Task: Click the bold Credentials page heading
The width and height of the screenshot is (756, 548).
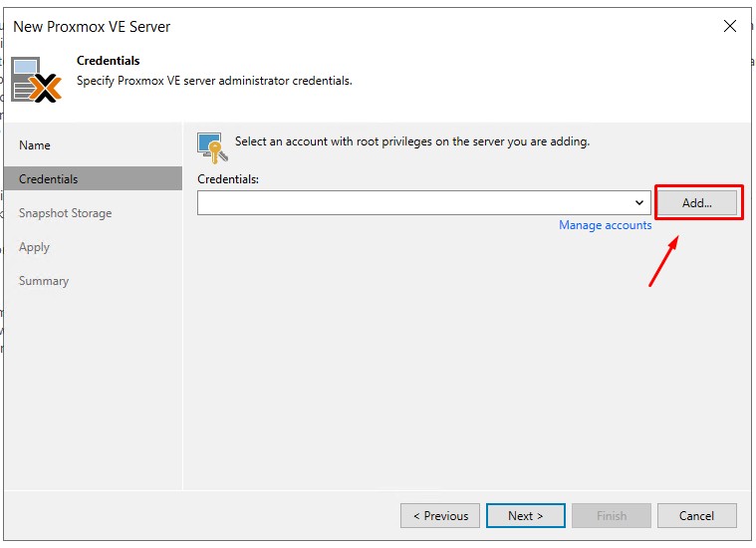Action: pyautogui.click(x=109, y=61)
